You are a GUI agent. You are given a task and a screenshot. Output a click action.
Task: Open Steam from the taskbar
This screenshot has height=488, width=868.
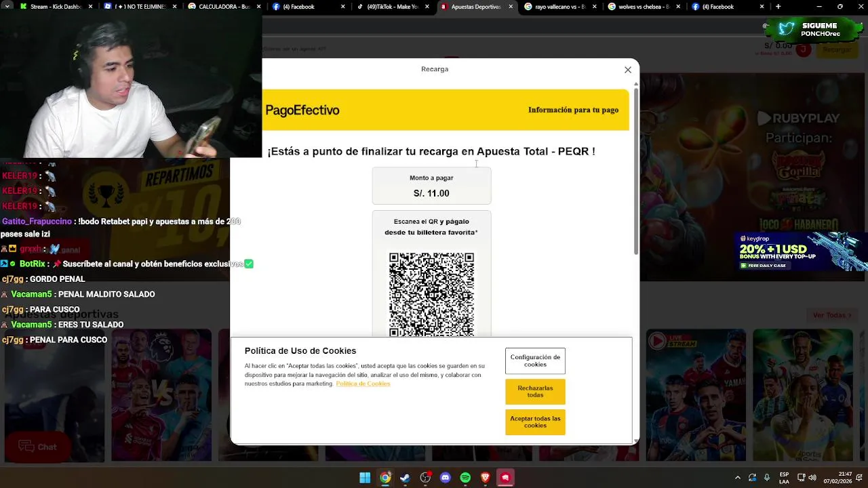[x=405, y=478]
